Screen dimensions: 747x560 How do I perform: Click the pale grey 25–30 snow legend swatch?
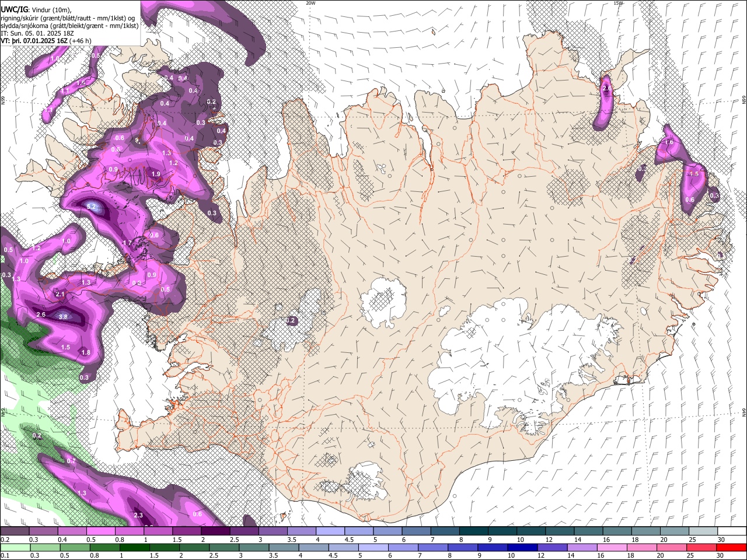[x=703, y=531]
